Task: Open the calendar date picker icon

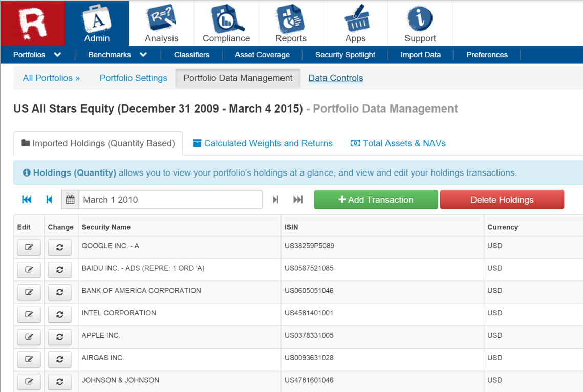Action: [70, 200]
